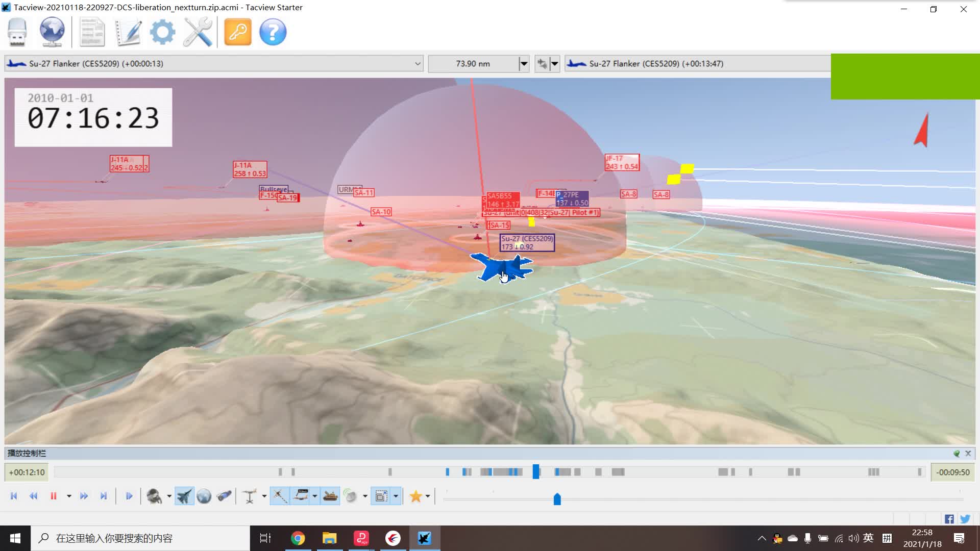This screenshot has width=980, height=551.
Task: Select the second Su-27 Flanker object field
Action: (x=698, y=64)
